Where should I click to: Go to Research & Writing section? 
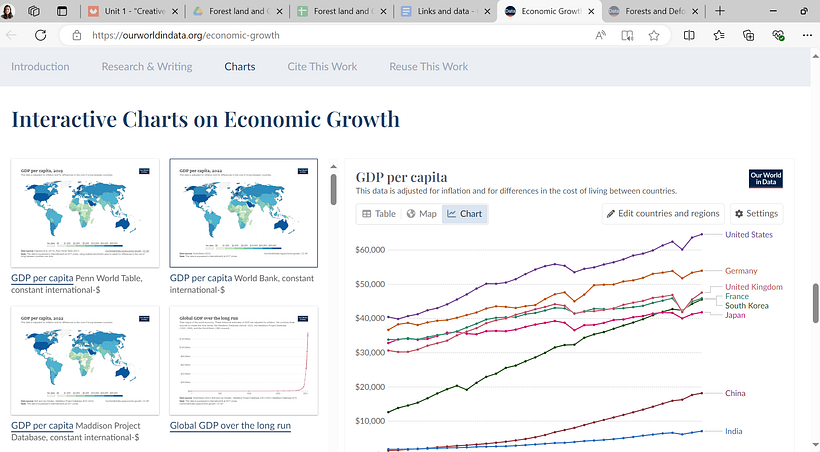147,66
